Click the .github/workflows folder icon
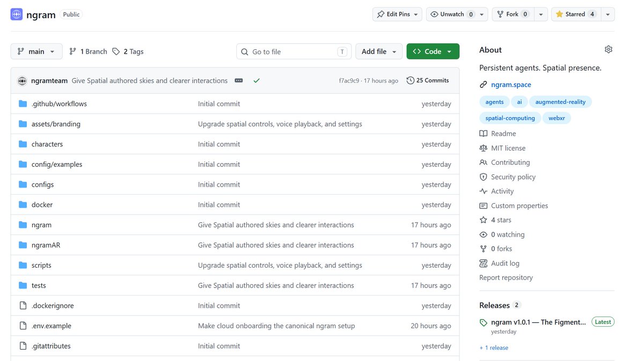The width and height of the screenshot is (644, 361). (x=23, y=104)
